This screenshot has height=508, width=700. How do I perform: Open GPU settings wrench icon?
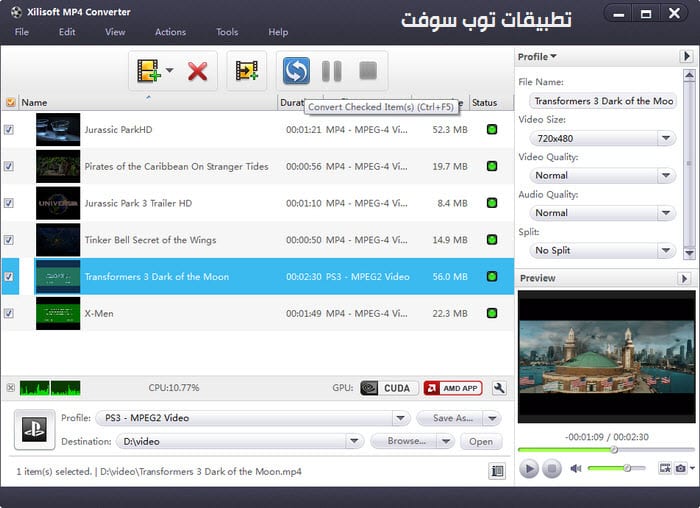499,388
